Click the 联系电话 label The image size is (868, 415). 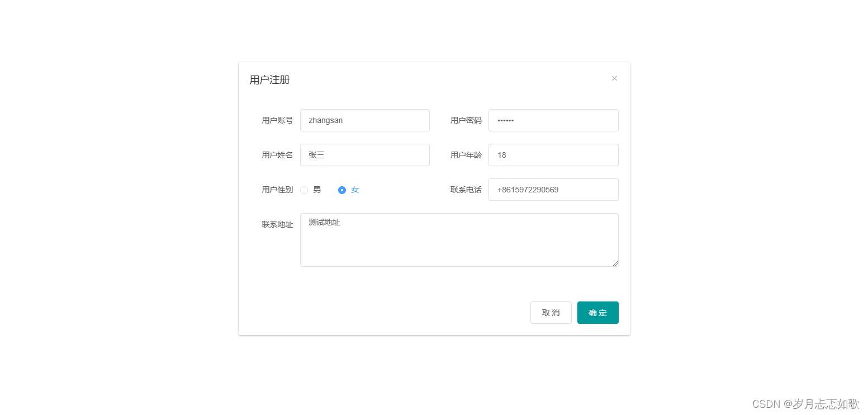(466, 190)
